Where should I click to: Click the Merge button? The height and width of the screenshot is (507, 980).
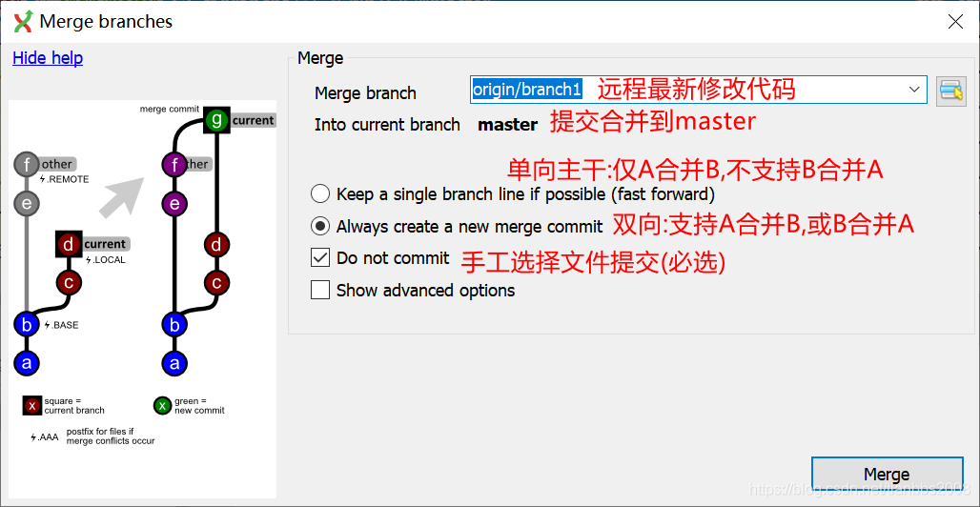click(887, 475)
